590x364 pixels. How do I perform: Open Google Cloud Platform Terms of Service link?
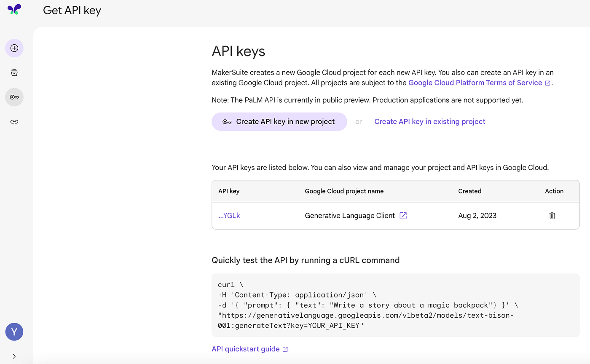(475, 83)
